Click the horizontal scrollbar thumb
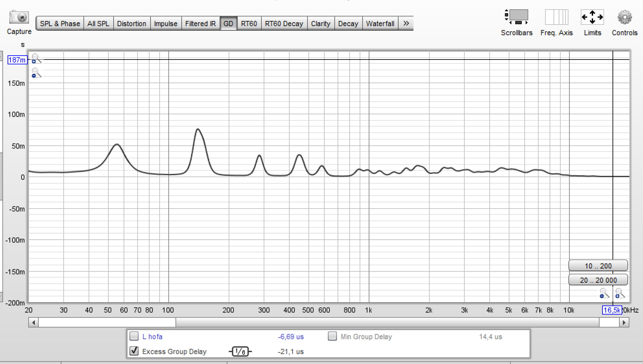Screen dimensions: 643x364 (x=387, y=323)
